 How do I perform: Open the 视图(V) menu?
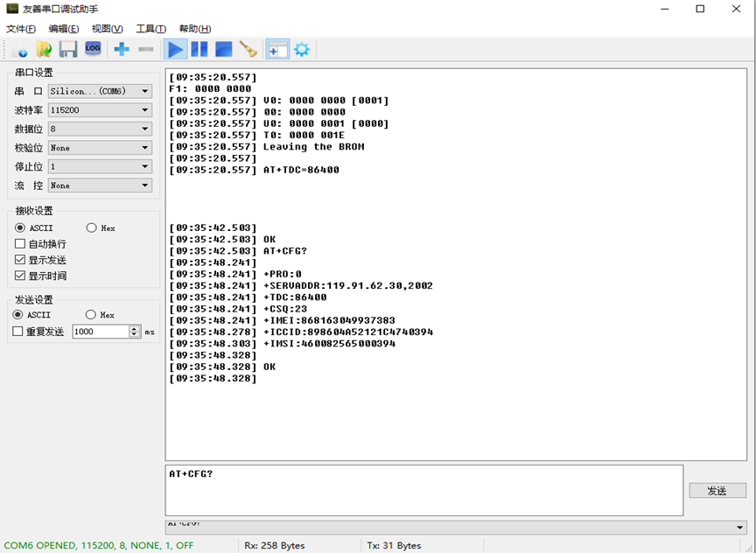click(107, 29)
